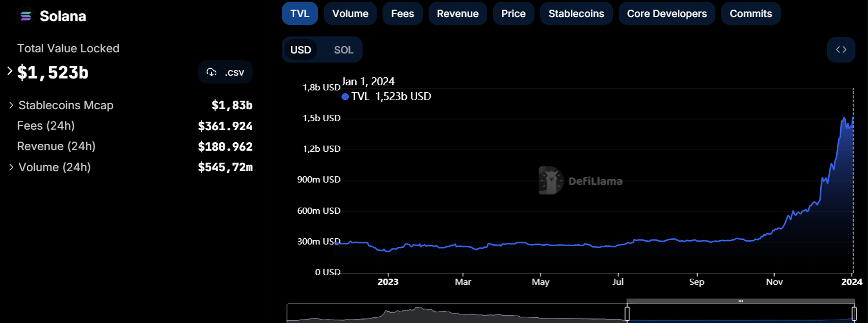868x323 pixels.
Task: Switch denomination to USD
Action: click(x=301, y=49)
